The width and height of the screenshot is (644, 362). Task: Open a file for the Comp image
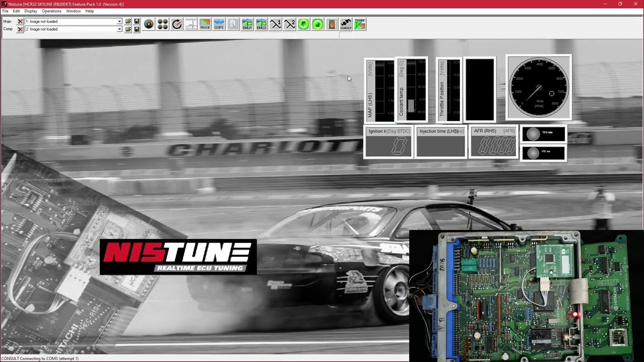128,29
